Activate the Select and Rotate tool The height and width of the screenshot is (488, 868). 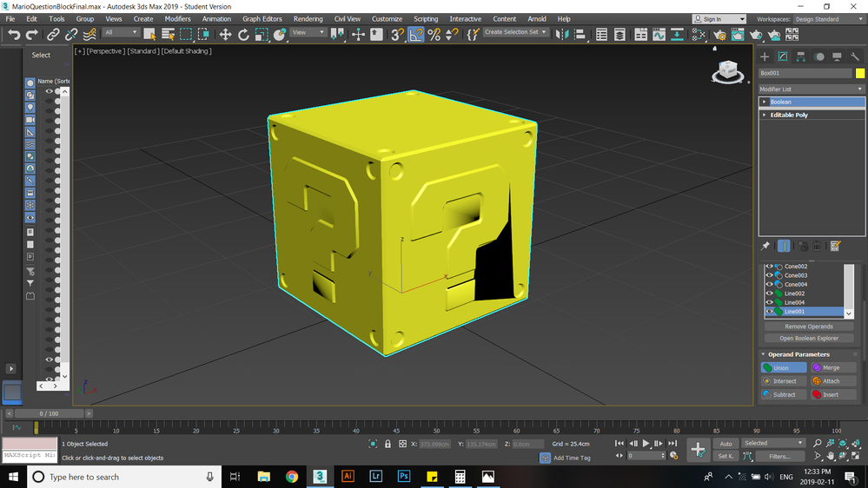click(x=243, y=35)
